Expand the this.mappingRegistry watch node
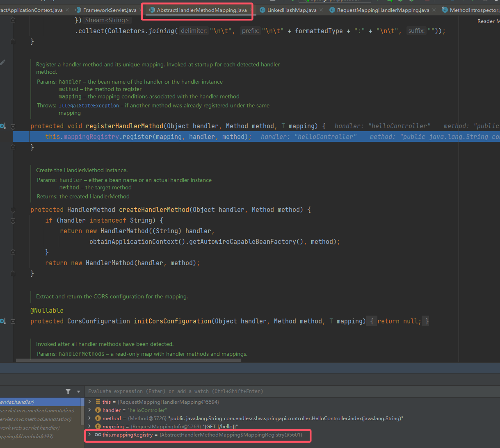The height and width of the screenshot is (448, 500). pos(90,434)
